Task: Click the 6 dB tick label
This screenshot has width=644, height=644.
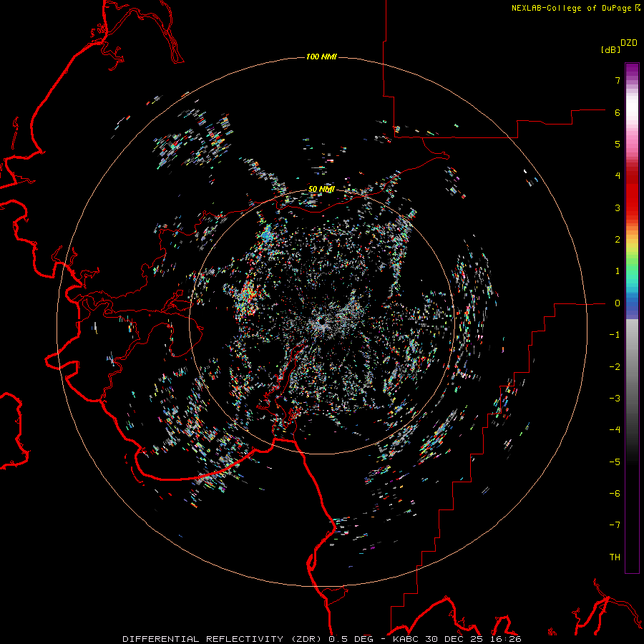Action: click(x=618, y=112)
